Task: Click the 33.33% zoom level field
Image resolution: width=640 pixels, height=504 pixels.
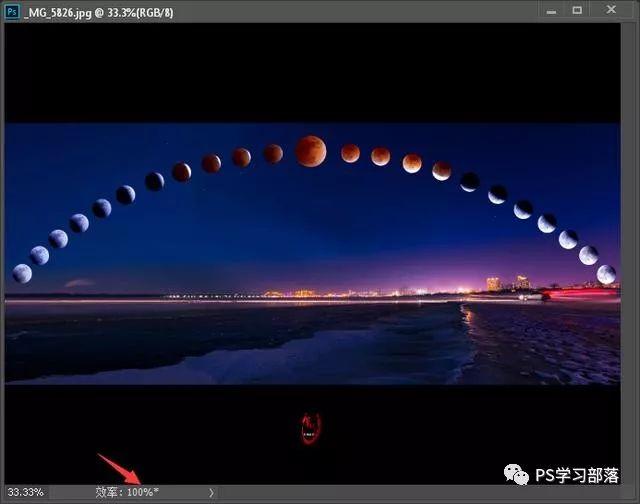Action: pos(25,492)
